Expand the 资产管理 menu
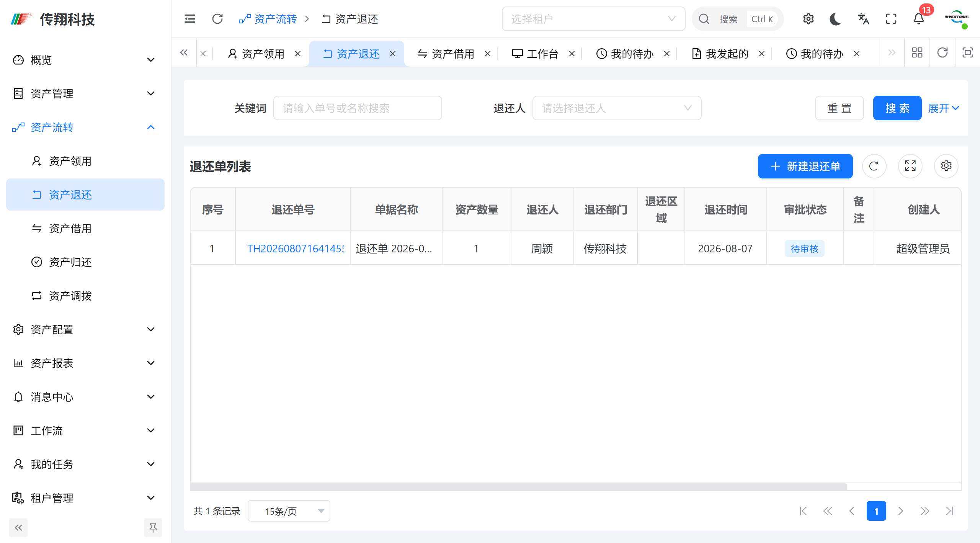 coord(85,93)
